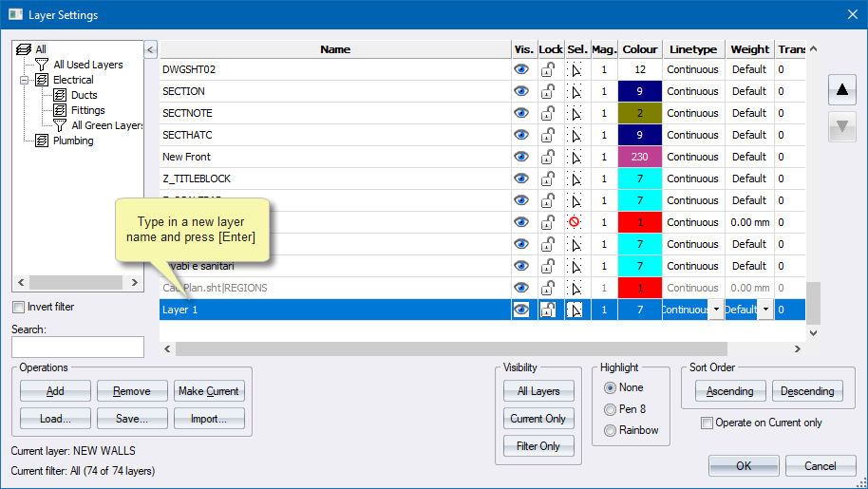
Task: Click the move layer up arrow
Action: click(841, 91)
